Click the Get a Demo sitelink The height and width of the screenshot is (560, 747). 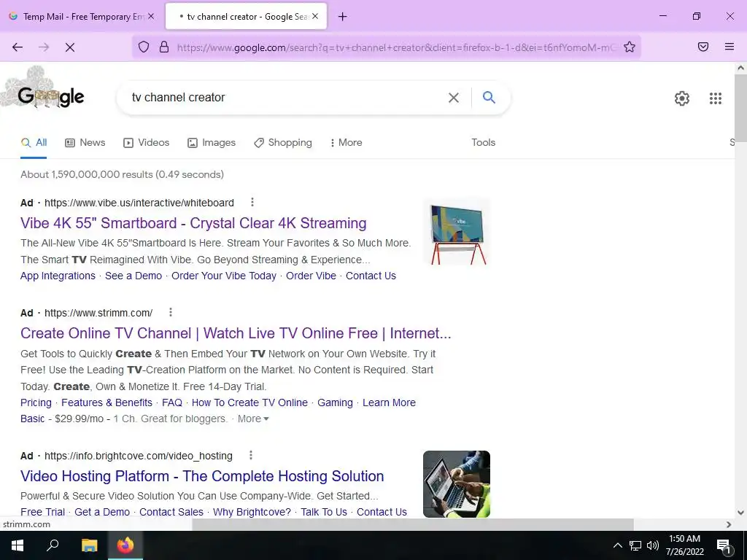102,512
